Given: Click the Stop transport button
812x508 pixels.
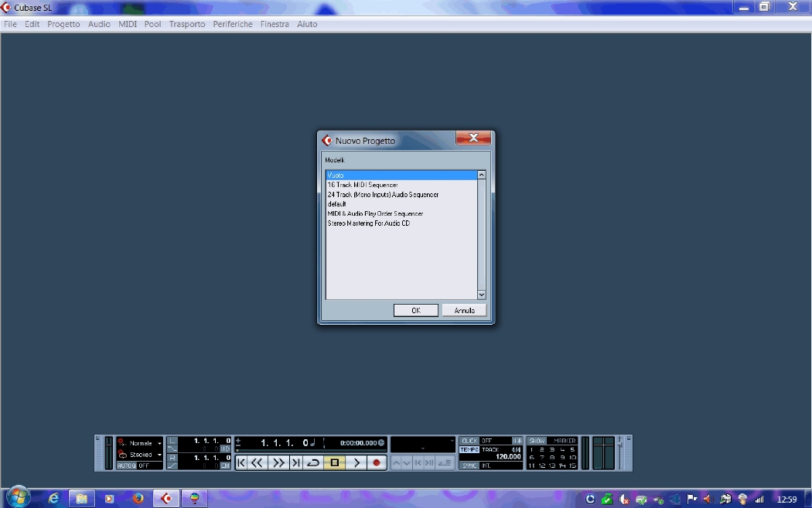Looking at the screenshot, I should [335, 462].
